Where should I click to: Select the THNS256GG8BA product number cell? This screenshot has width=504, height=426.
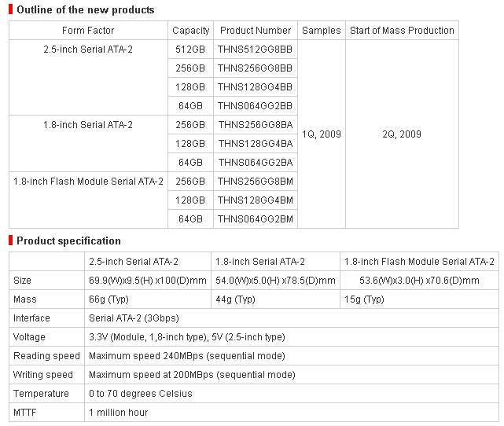(256, 125)
